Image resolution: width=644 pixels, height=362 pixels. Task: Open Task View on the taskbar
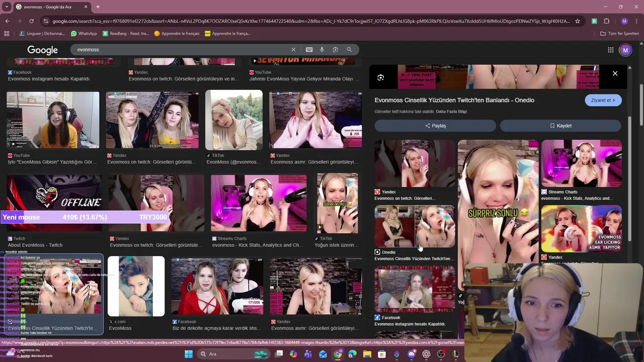pyautogui.click(x=279, y=354)
